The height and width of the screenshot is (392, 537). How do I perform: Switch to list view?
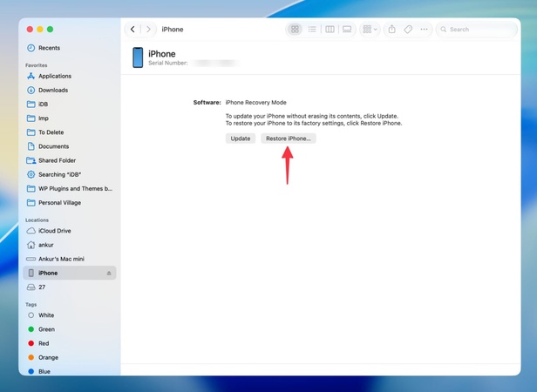pyautogui.click(x=312, y=30)
